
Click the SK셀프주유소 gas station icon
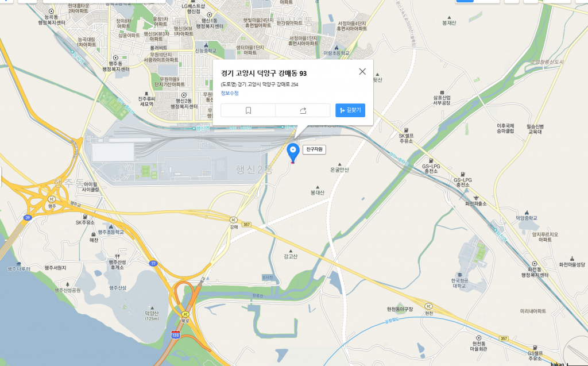tap(406, 130)
